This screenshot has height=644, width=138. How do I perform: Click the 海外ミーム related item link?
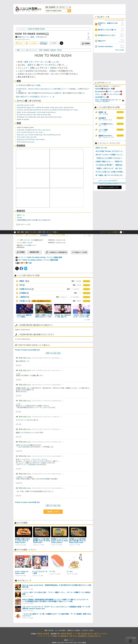21,215
